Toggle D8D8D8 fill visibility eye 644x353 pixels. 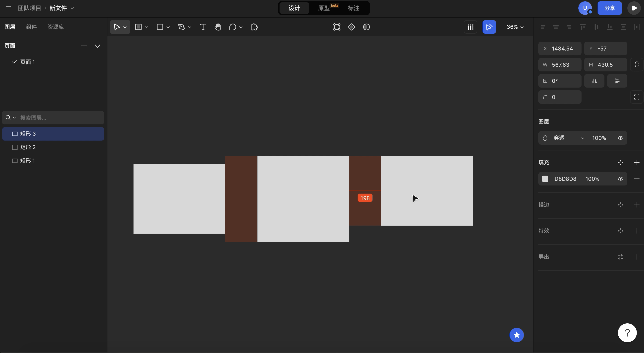(x=620, y=179)
